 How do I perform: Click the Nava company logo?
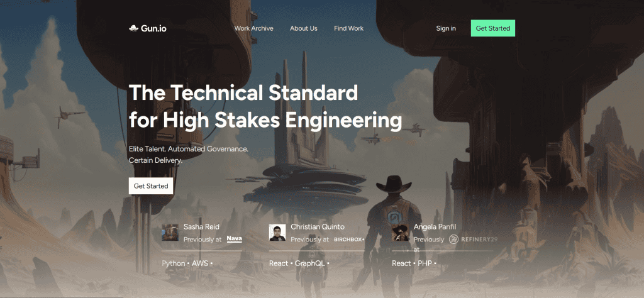(234, 239)
